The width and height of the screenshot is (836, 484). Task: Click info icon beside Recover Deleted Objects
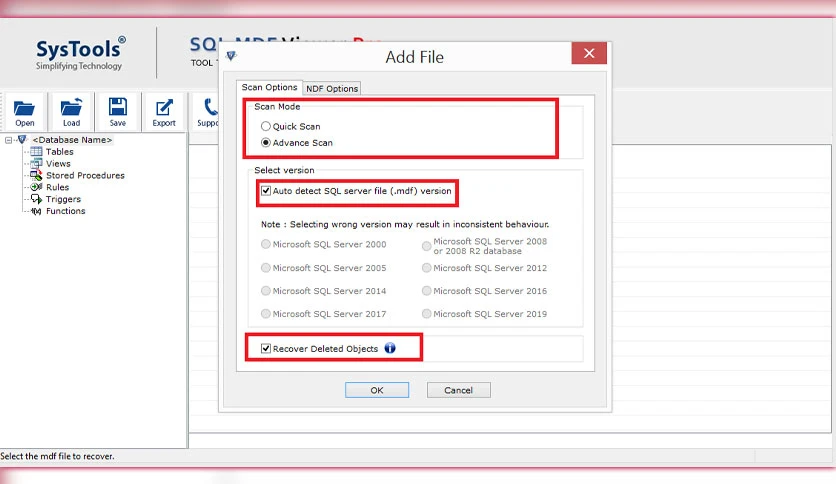390,348
